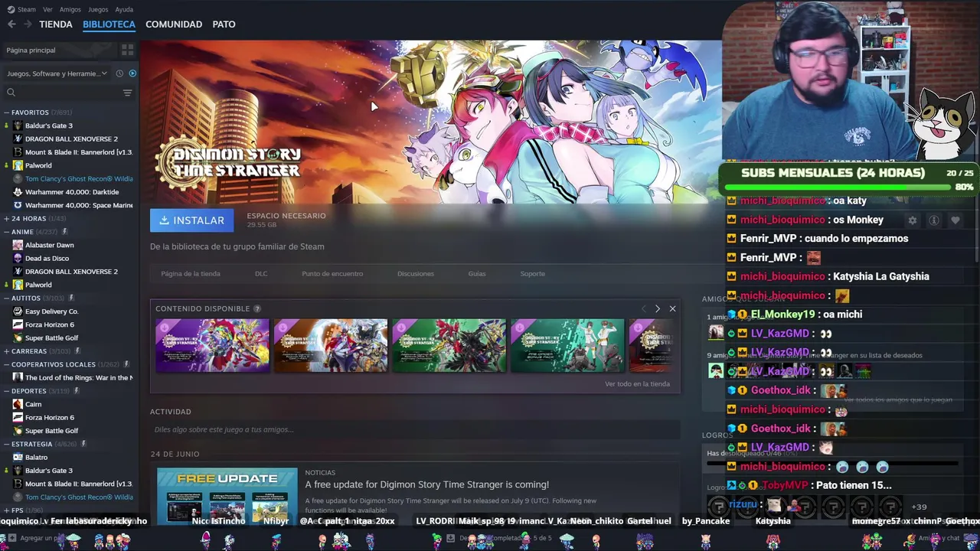Screen dimensions: 980x551
Task: Click the 'Diles algo sobre este juego' field
Action: click(x=415, y=429)
